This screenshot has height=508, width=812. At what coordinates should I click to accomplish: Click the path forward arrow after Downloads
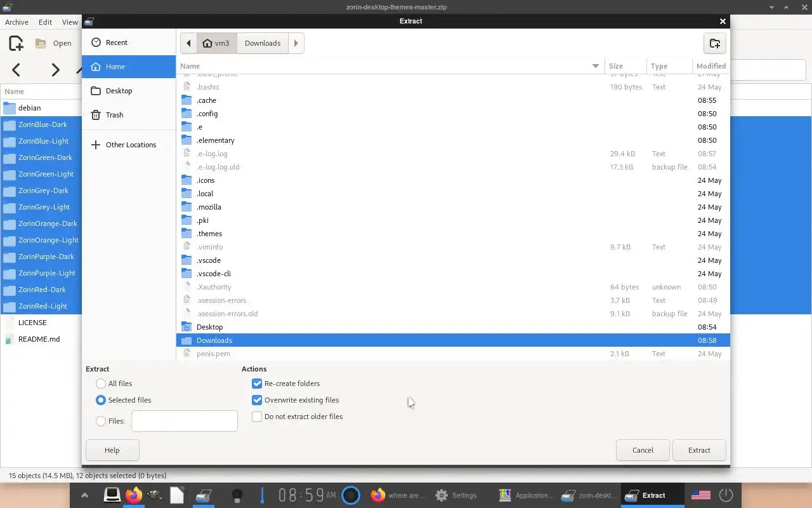[x=296, y=43]
